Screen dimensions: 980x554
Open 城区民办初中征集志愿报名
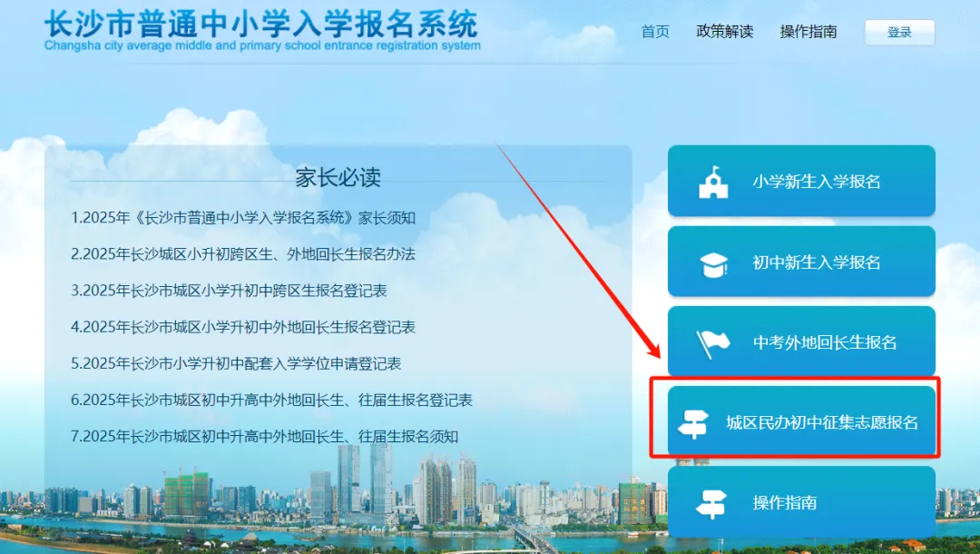click(801, 421)
